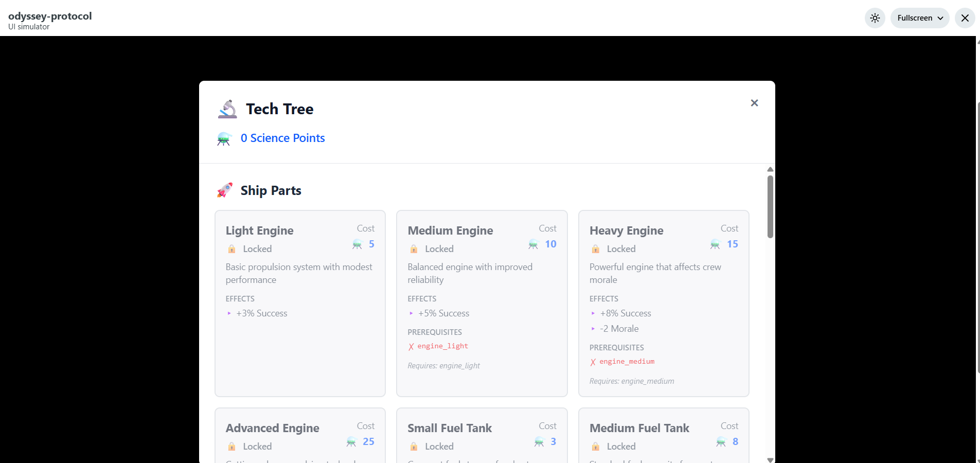Click the -2 Morale effect on Heavy Engine

619,329
